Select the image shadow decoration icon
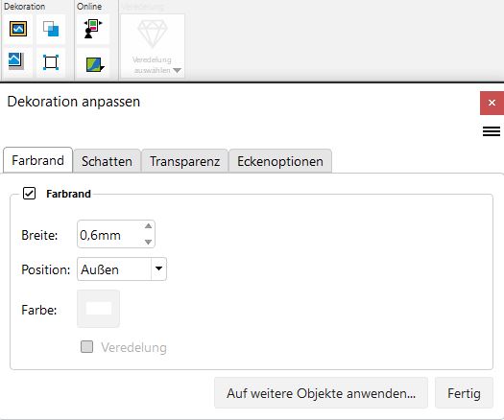 click(16, 61)
